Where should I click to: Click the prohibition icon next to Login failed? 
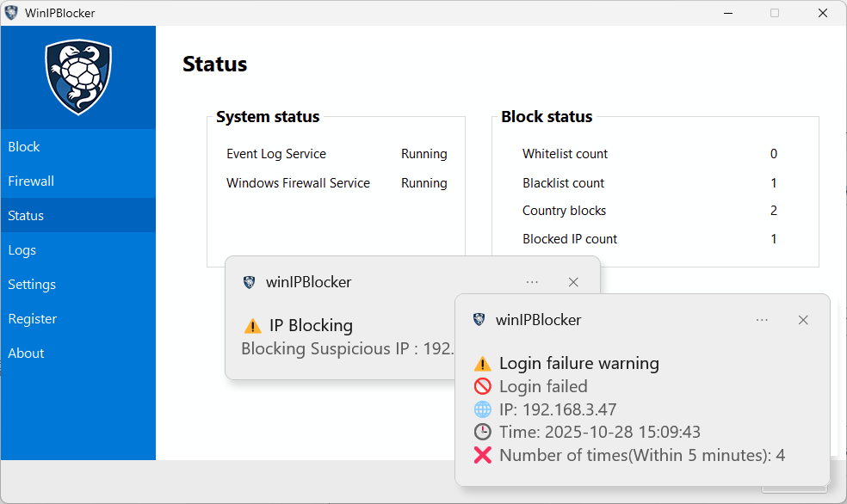482,386
